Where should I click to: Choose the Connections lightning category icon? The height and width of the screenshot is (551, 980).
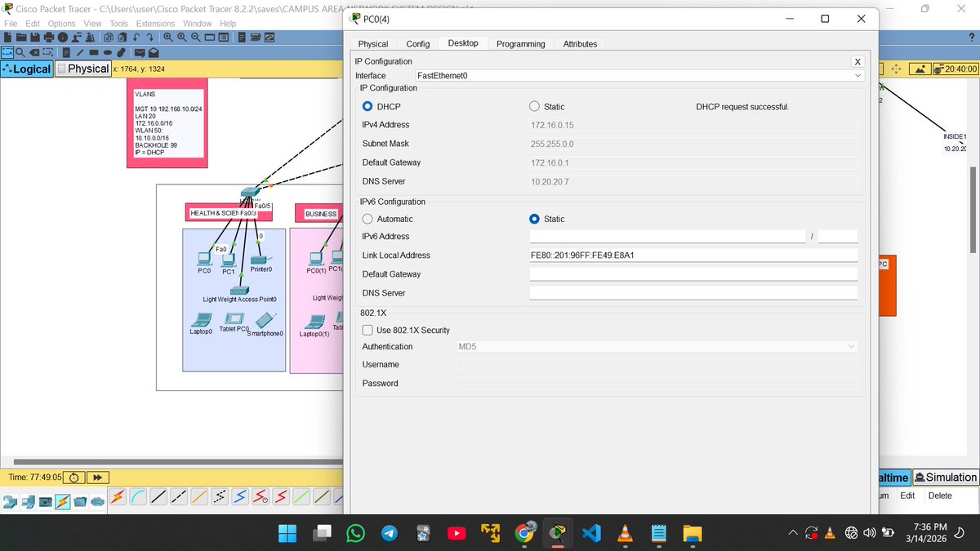pos(62,501)
